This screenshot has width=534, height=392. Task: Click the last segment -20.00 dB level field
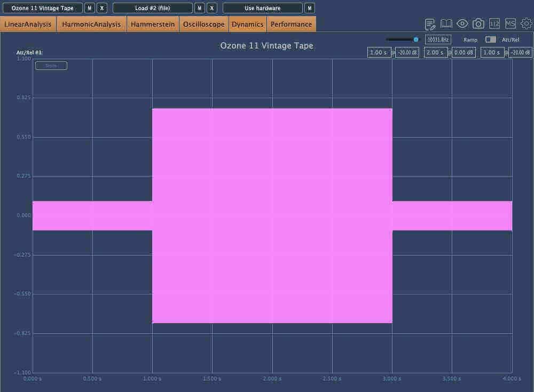click(520, 53)
